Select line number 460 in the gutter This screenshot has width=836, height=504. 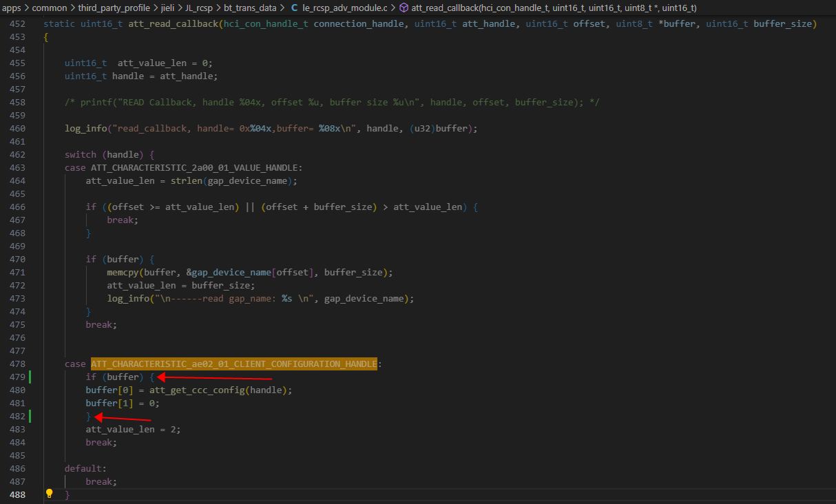17,128
